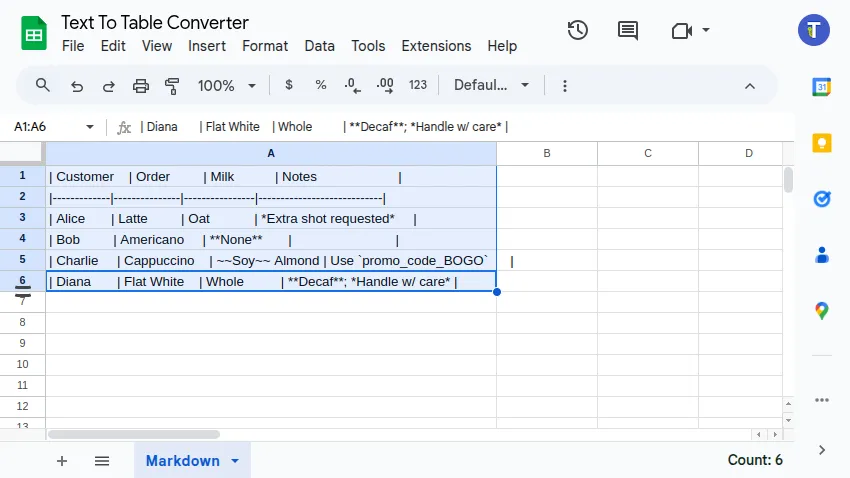The height and width of the screenshot is (478, 850).
Task: Open the Calendar side panel icon
Action: click(x=822, y=87)
